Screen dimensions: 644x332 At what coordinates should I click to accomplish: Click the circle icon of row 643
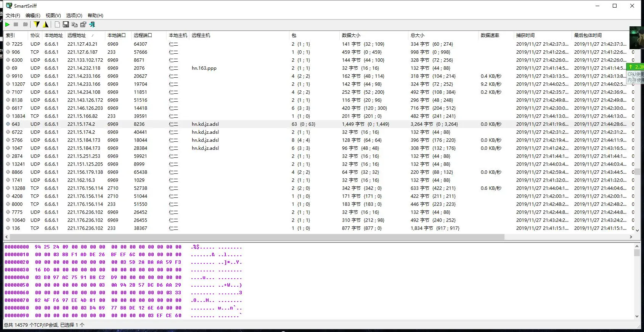point(8,124)
